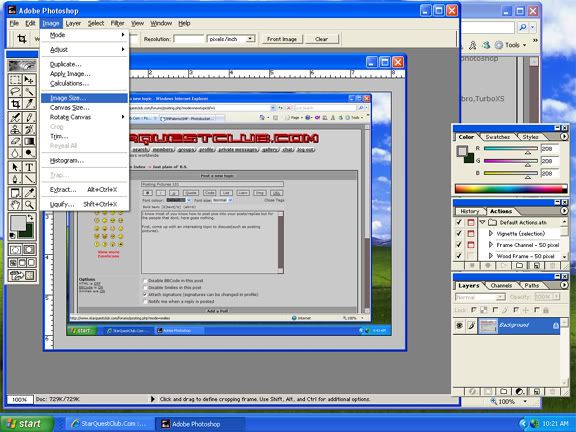Image resolution: width=576 pixels, height=432 pixels.
Task: Open the Layers palette flyout menu arrow
Action: [564, 285]
